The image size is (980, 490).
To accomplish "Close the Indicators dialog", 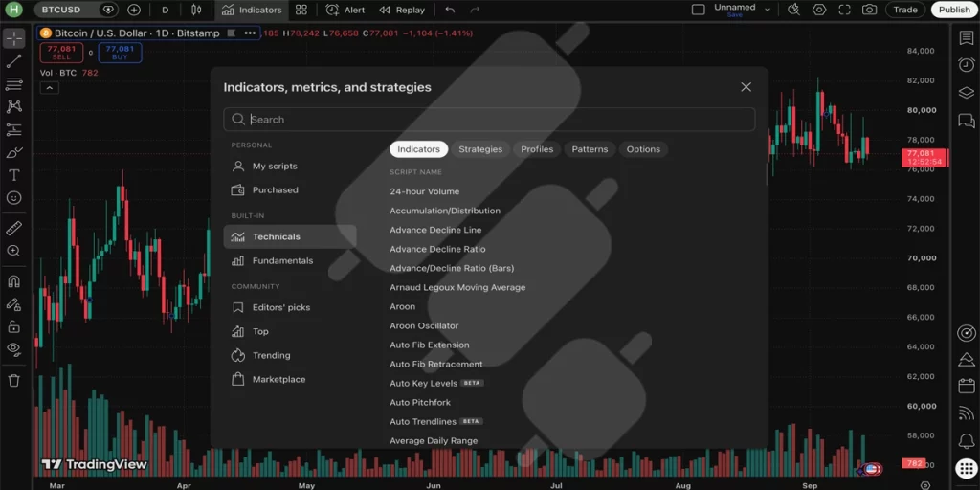I will [746, 87].
